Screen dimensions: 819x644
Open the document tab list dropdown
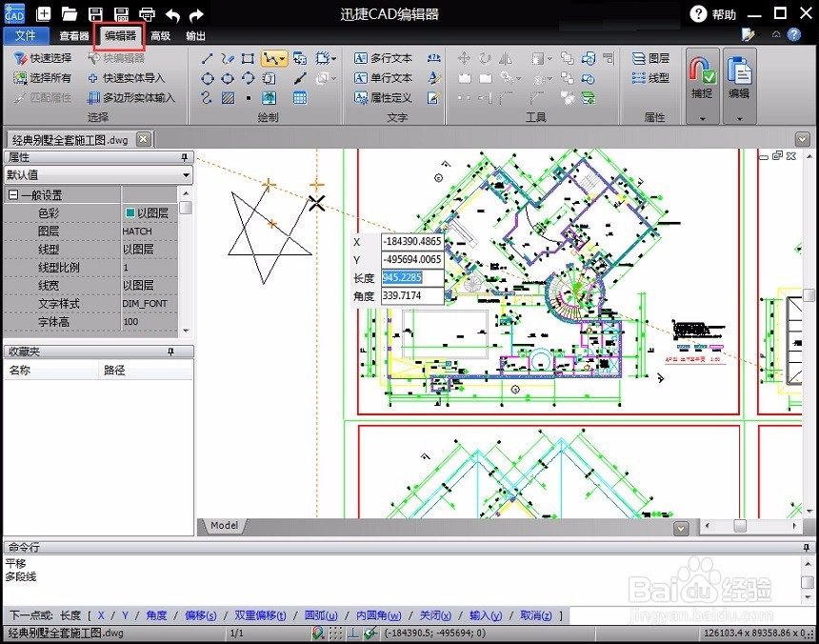pyautogui.click(x=802, y=139)
